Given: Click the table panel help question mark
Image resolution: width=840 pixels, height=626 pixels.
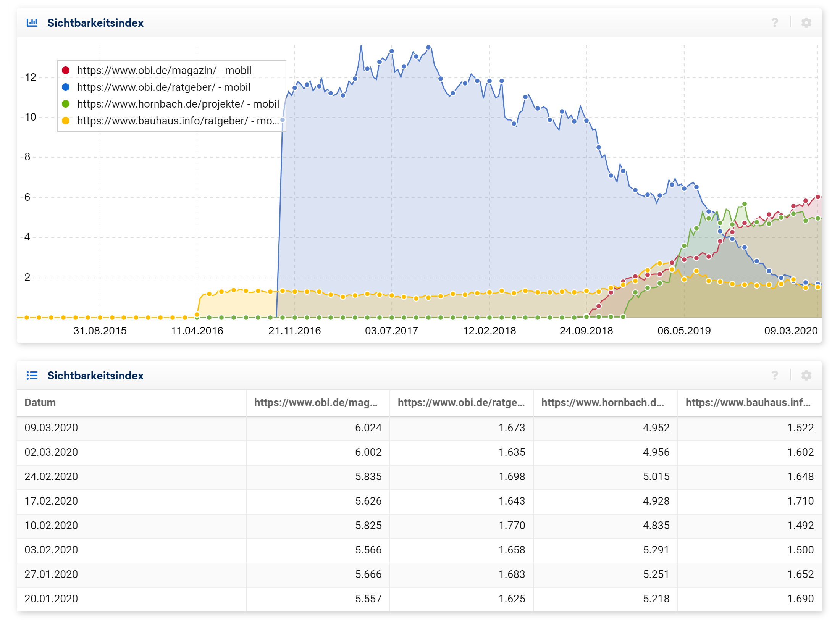Looking at the screenshot, I should click(x=774, y=376).
